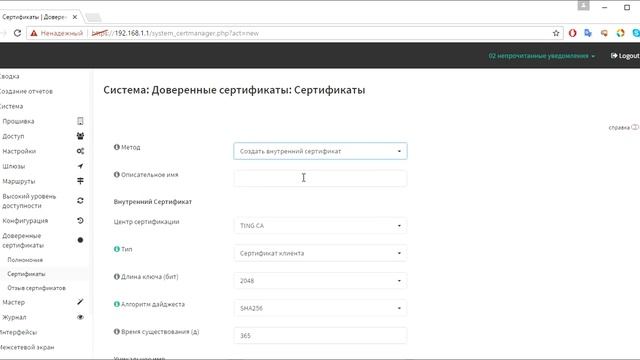Open a new browser tab

pyautogui.click(x=93, y=18)
